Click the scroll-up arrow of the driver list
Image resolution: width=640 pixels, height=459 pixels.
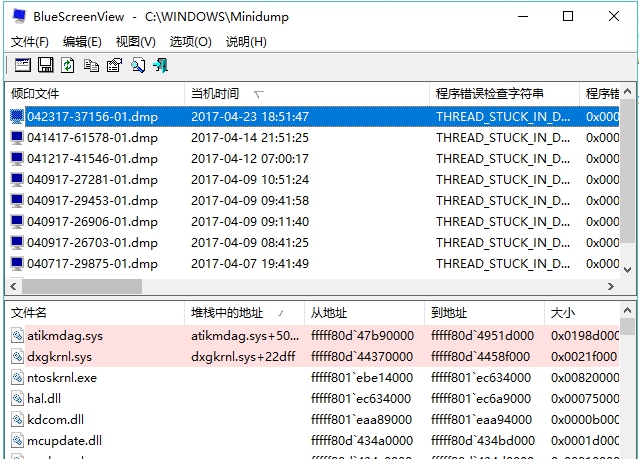628,311
